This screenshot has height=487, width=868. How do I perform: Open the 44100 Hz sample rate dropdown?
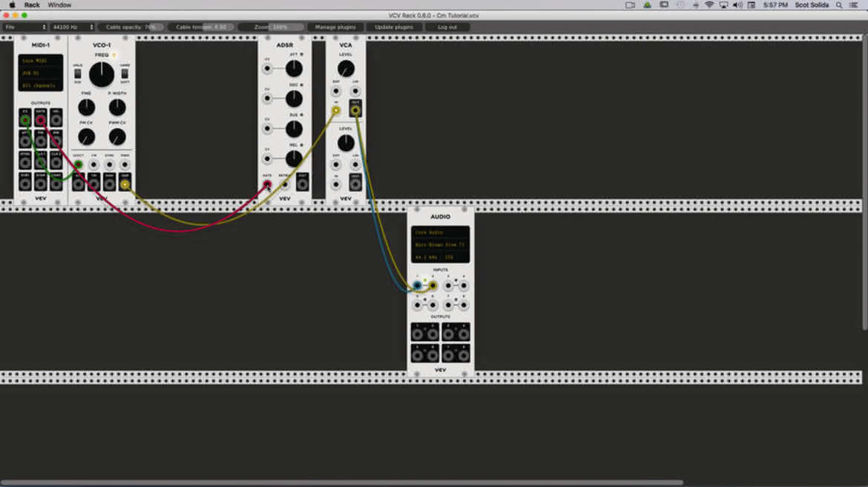tap(73, 27)
